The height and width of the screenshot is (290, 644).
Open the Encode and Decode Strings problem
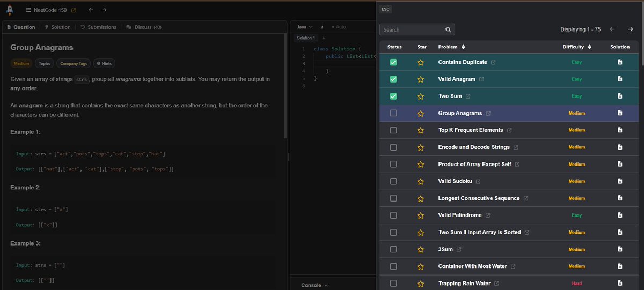coord(474,147)
